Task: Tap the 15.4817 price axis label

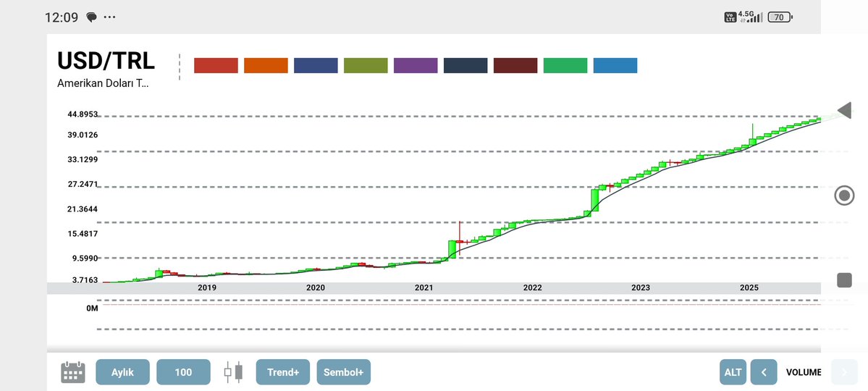Action: pyautogui.click(x=83, y=234)
